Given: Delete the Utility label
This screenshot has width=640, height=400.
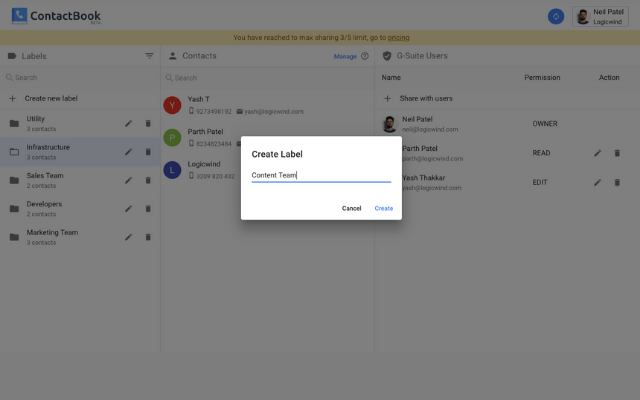Looking at the screenshot, I should pyautogui.click(x=148, y=123).
